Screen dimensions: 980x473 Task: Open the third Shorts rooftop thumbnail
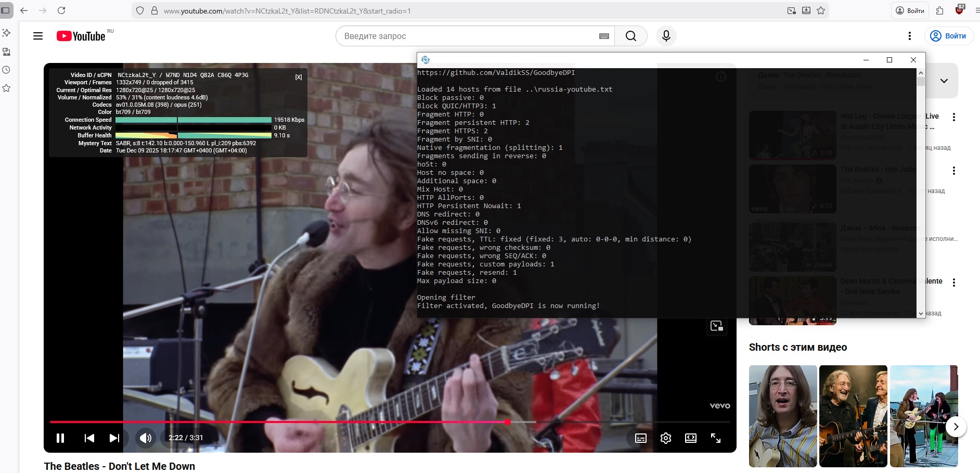click(x=924, y=416)
